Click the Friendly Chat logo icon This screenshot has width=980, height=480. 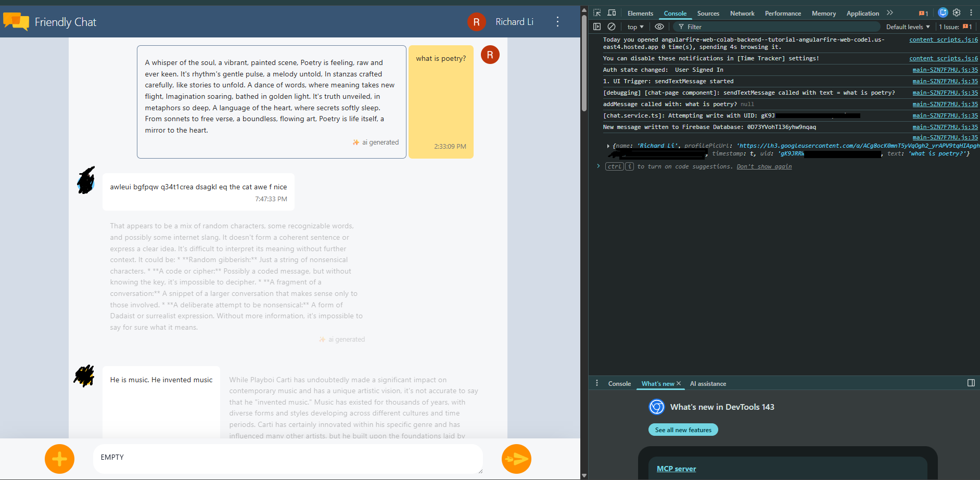[16, 21]
